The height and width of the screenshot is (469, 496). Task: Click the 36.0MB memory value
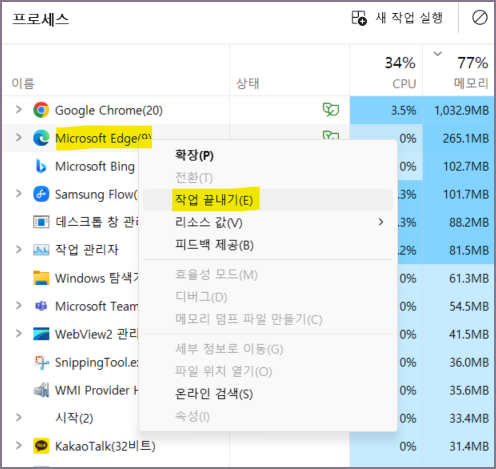point(469,362)
